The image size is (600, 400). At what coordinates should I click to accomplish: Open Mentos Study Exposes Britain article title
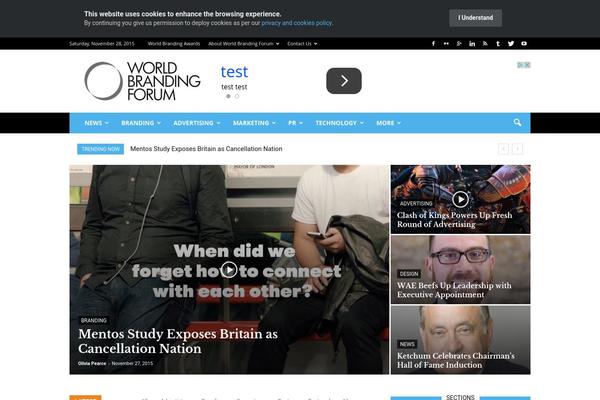(x=178, y=341)
